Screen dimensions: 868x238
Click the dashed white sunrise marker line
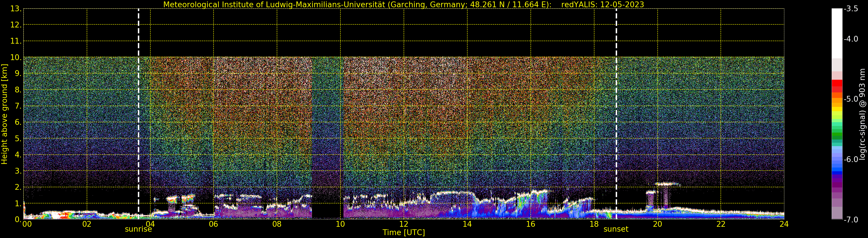pyautogui.click(x=138, y=114)
